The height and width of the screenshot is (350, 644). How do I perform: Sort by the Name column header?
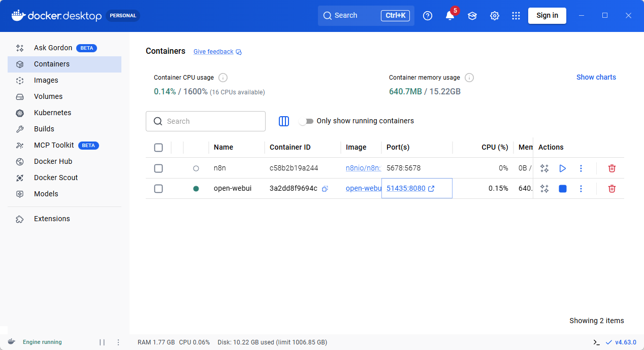(223, 148)
